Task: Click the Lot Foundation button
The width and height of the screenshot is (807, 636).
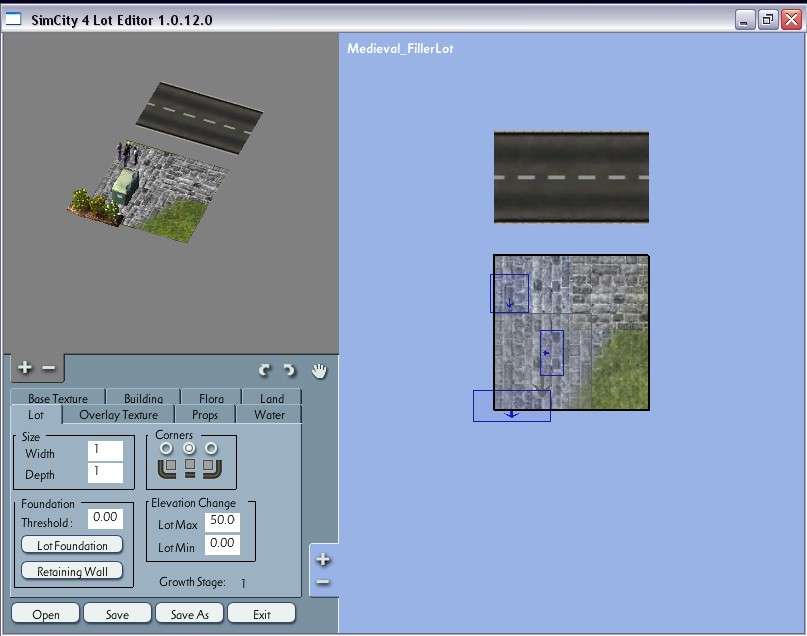Action: coord(72,545)
